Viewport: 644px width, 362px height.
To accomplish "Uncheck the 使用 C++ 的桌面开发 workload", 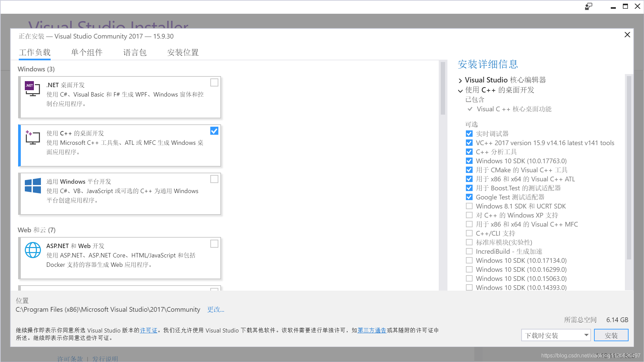I will [214, 131].
